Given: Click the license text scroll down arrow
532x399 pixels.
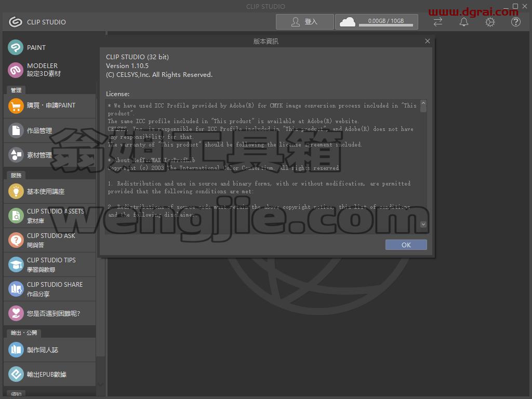Looking at the screenshot, I should tap(423, 224).
